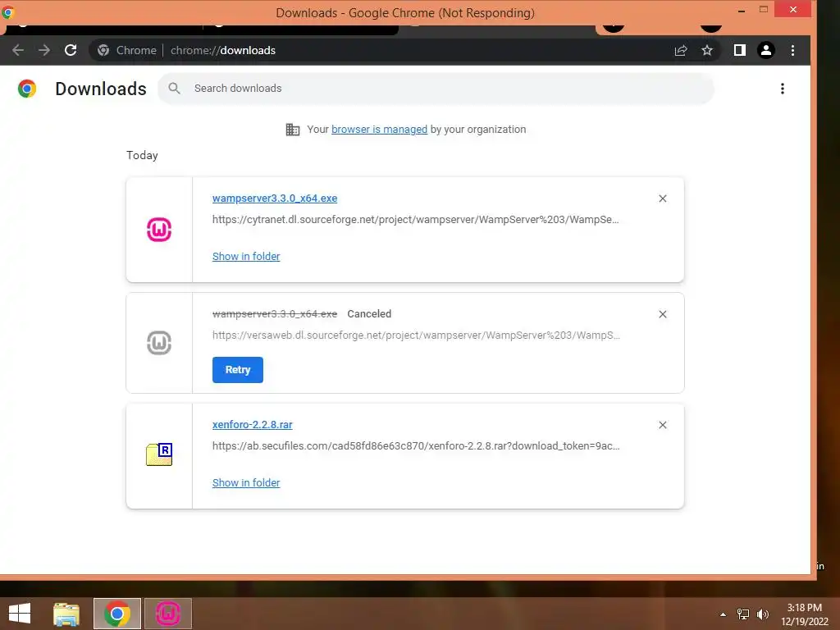The width and height of the screenshot is (840, 630).
Task: Click the 'Today' date heading
Action: click(142, 155)
